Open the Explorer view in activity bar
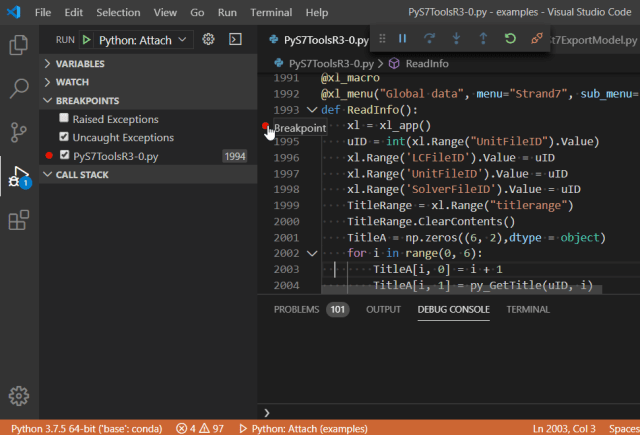 [19, 45]
